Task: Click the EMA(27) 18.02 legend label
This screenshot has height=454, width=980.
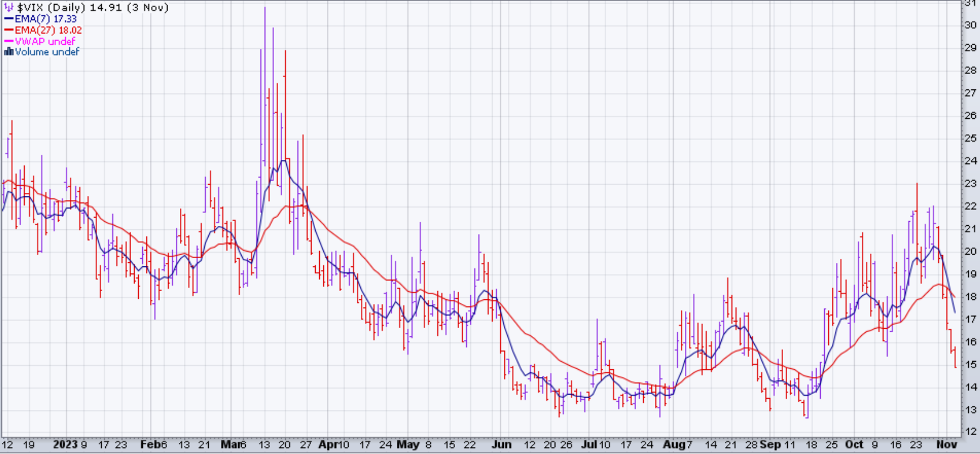Action: 48,30
